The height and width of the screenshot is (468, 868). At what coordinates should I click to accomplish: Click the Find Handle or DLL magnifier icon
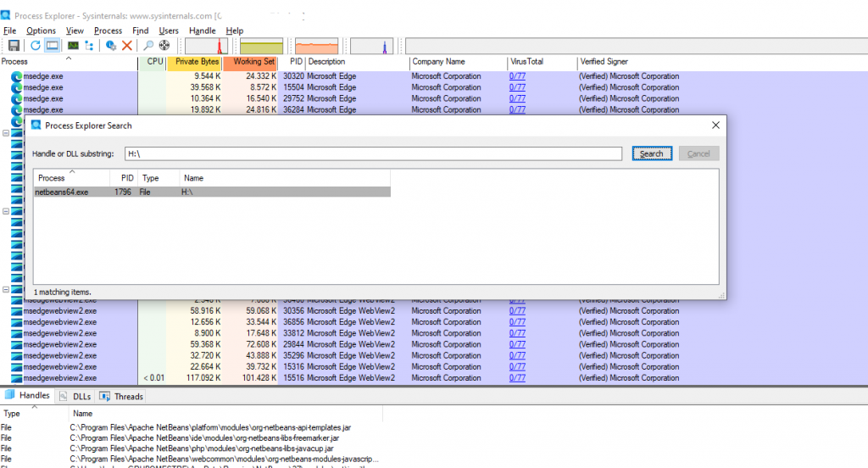click(x=148, y=46)
